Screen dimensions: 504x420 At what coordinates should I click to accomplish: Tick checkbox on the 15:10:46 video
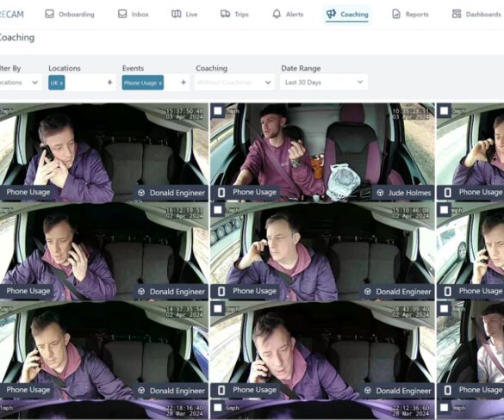click(218, 210)
